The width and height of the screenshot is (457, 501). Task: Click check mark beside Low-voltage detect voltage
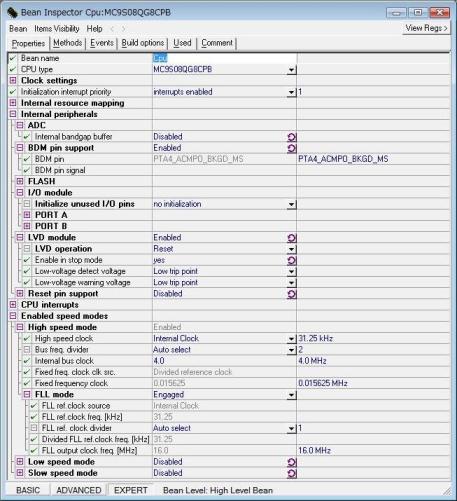point(27,271)
